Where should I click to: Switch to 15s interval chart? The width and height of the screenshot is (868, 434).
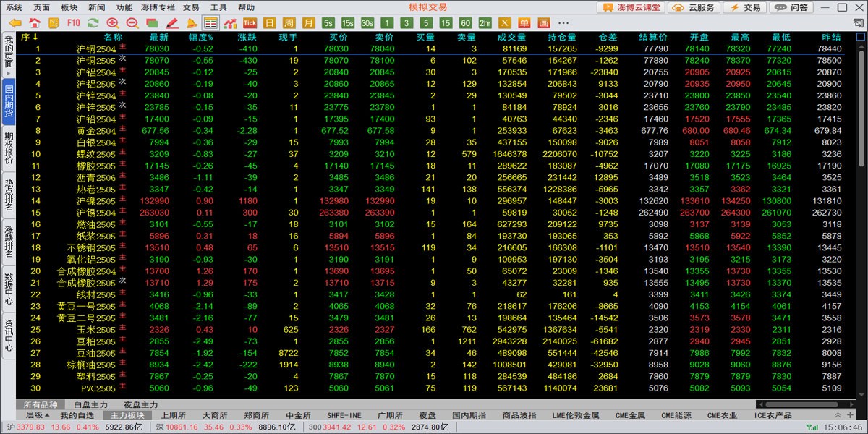tap(348, 22)
